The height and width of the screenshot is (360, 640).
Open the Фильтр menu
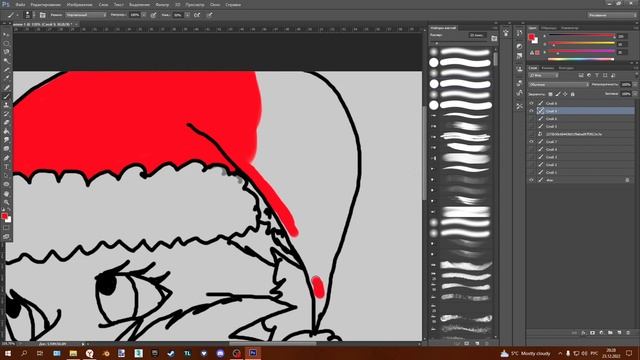[x=162, y=5]
